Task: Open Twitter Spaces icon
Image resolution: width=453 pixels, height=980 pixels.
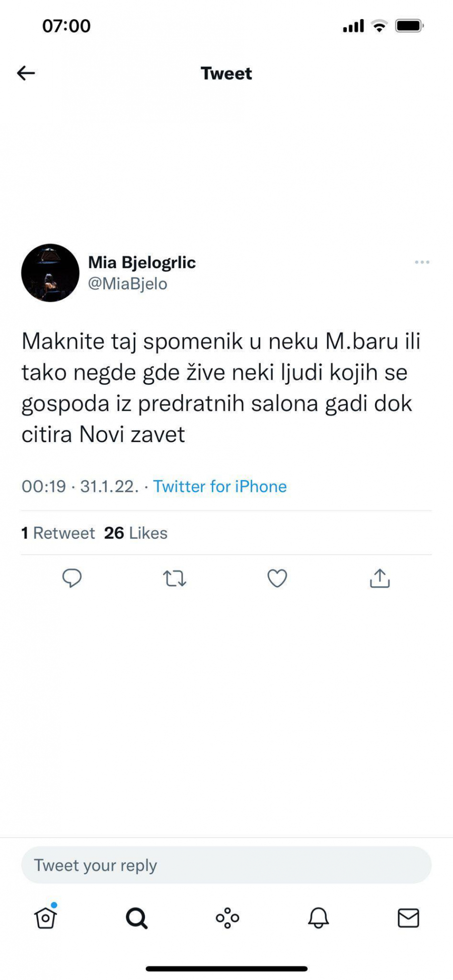Action: tap(226, 918)
